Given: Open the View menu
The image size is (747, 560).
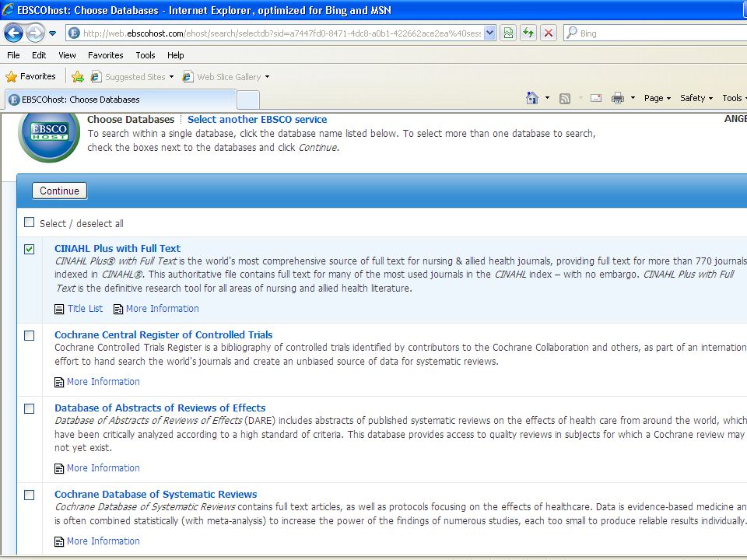Looking at the screenshot, I should [67, 55].
